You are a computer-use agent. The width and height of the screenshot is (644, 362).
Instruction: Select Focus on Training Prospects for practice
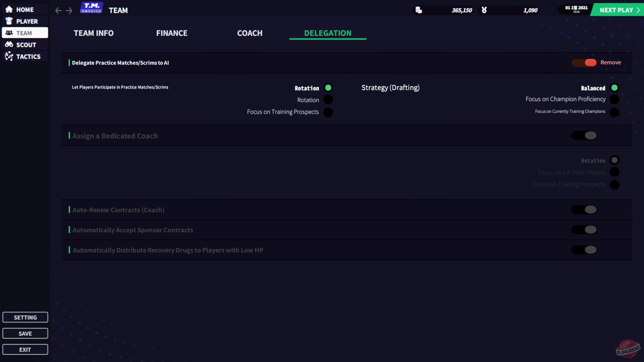328,112
